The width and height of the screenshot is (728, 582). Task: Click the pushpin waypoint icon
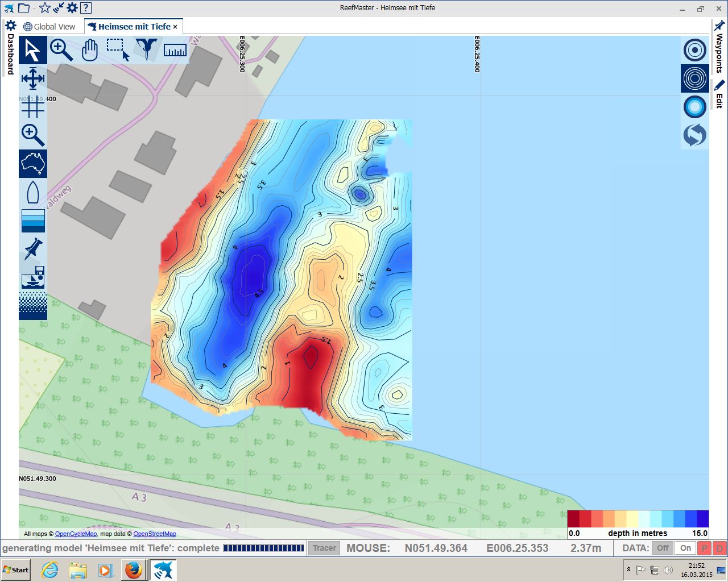33,249
